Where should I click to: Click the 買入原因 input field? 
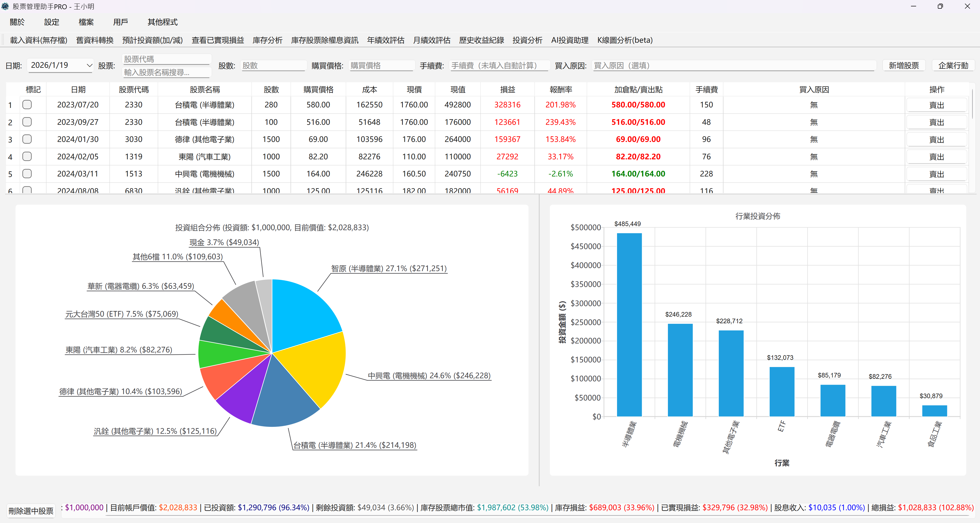coord(734,65)
